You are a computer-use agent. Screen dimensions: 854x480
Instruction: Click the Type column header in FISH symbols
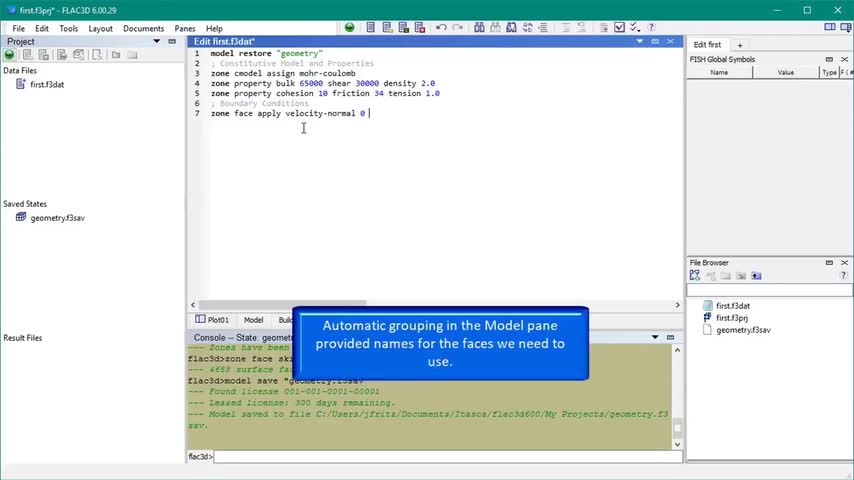click(829, 72)
